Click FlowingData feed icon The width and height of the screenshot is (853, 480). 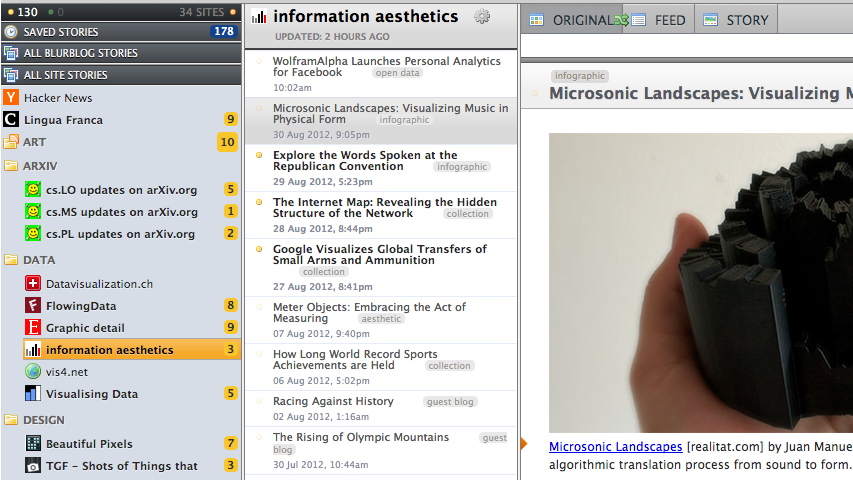[33, 305]
